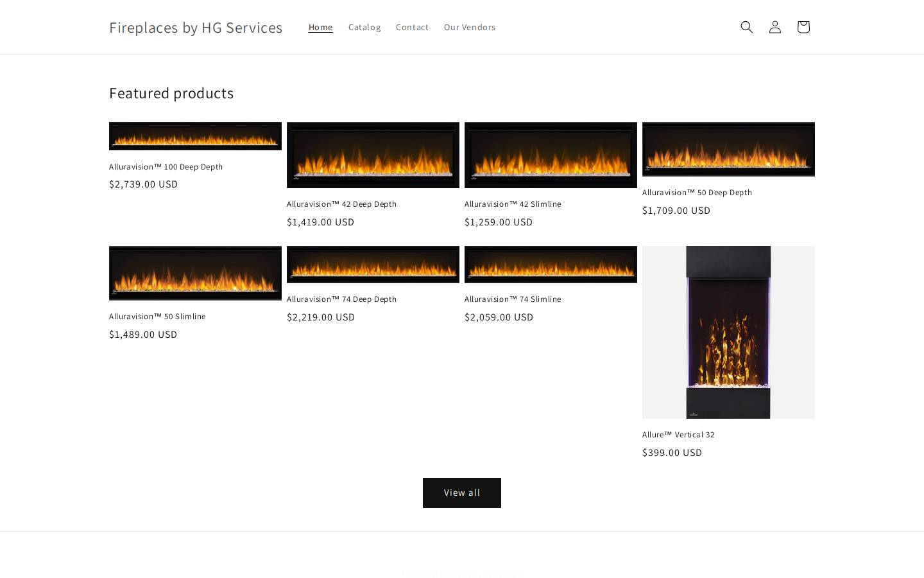The width and height of the screenshot is (924, 578).
Task: Click the Allure™ Vertical 32 title
Action: click(x=679, y=435)
